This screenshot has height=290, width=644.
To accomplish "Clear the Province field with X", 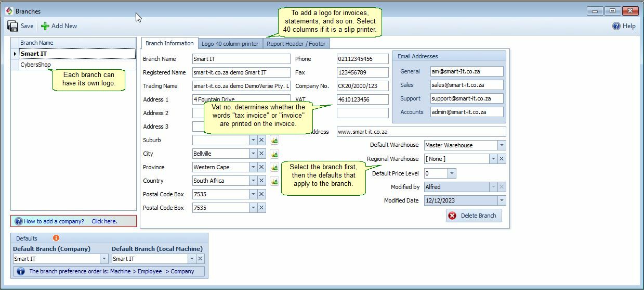I will click(x=261, y=167).
